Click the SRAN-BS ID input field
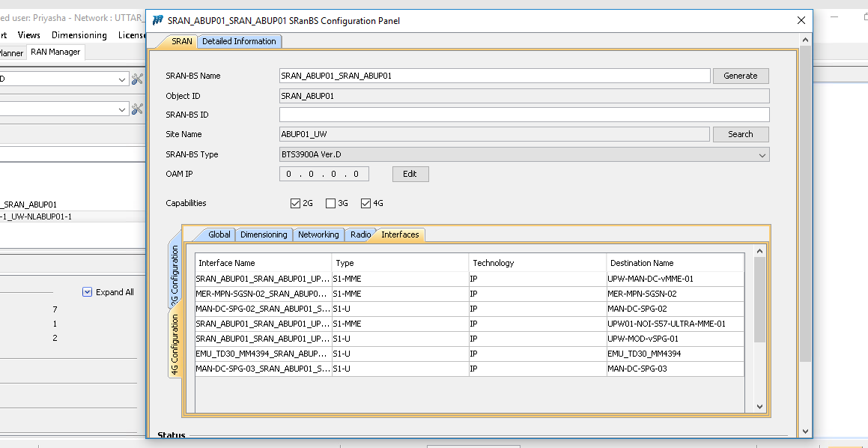 pos(523,115)
